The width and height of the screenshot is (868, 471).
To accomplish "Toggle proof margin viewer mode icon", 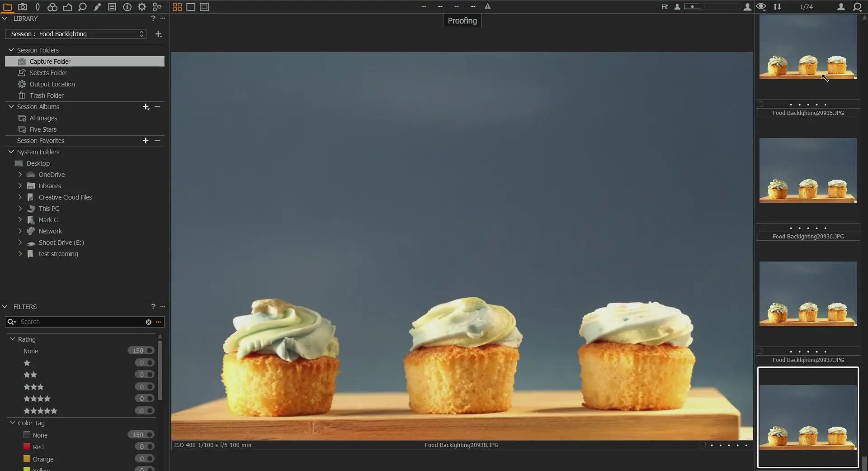I will 204,7.
